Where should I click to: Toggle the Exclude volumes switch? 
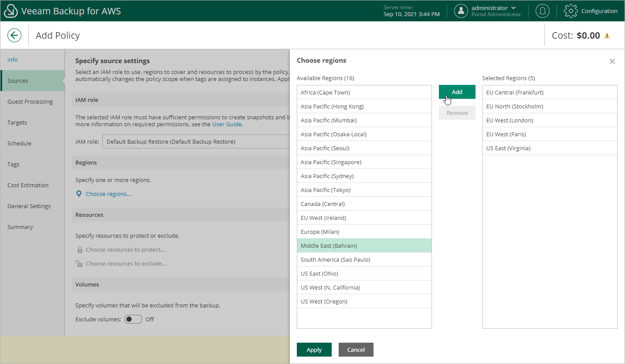click(133, 319)
